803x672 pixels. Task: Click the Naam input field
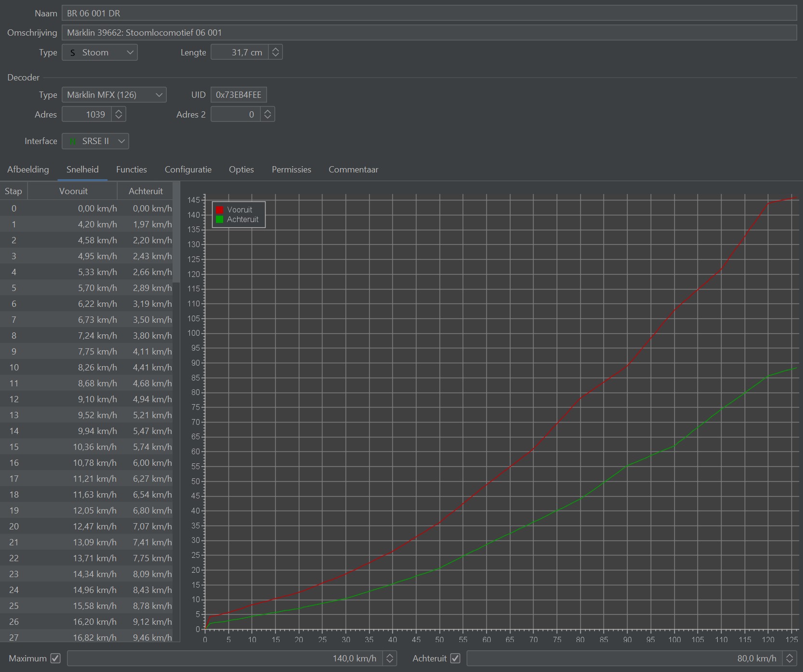(x=429, y=13)
